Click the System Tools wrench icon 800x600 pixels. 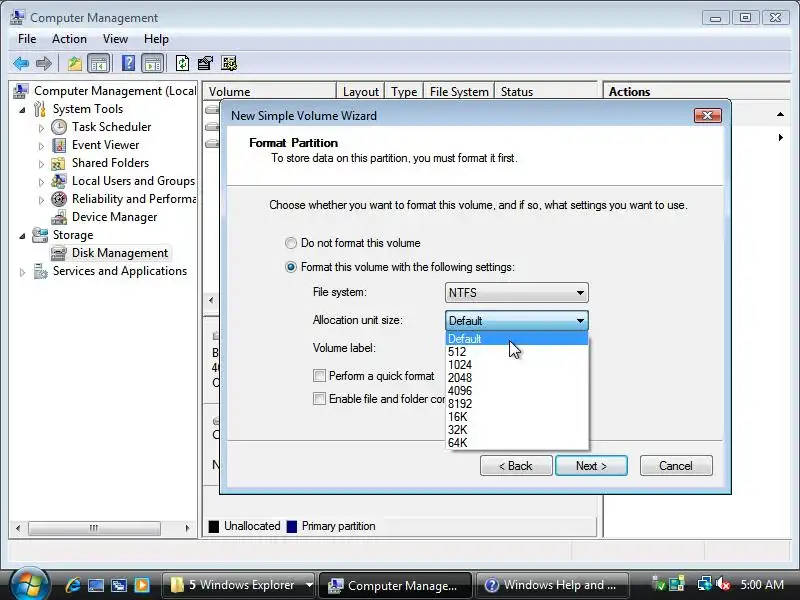pos(40,109)
